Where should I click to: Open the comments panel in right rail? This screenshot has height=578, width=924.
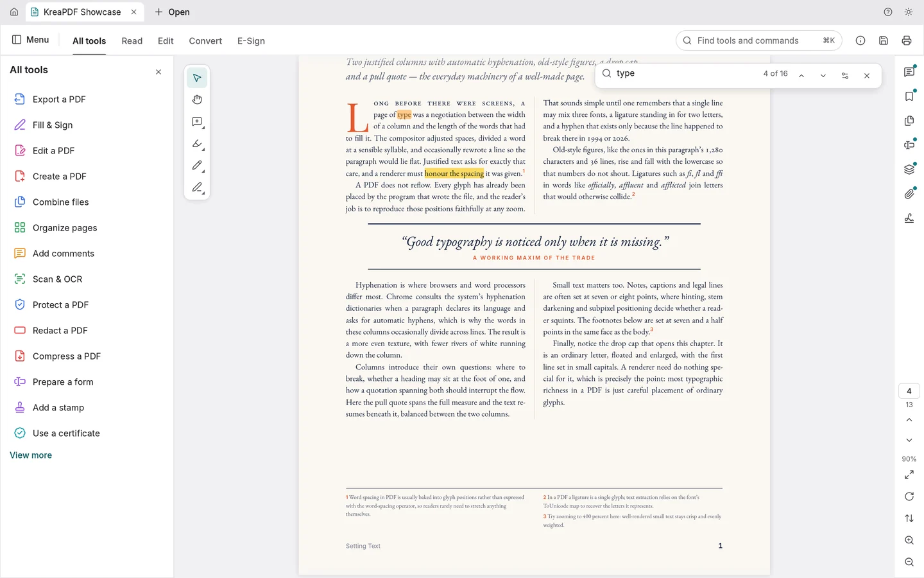click(x=909, y=72)
